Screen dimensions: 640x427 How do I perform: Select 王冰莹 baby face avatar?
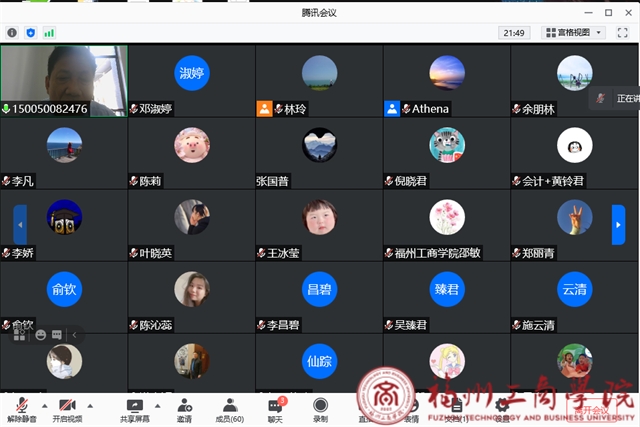[x=320, y=217]
